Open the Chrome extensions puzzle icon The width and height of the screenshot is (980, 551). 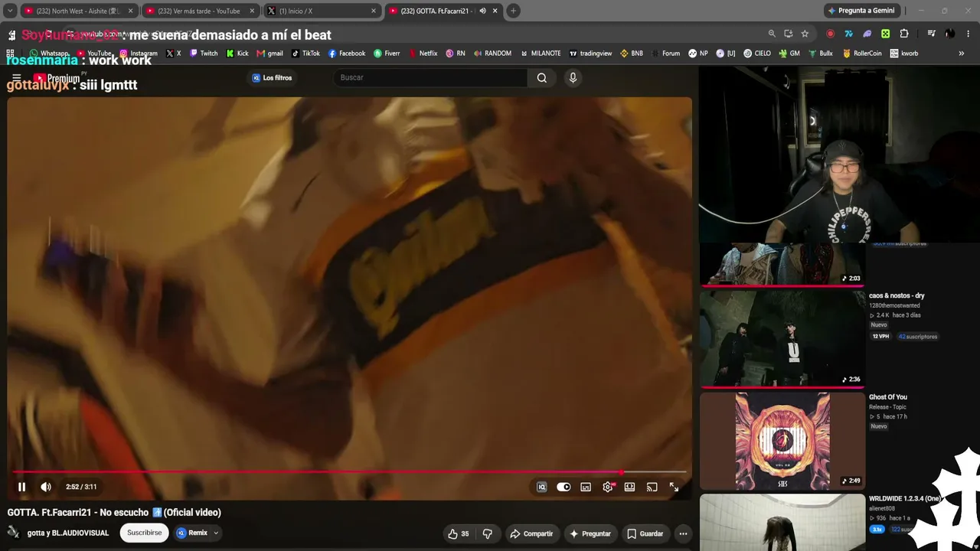tap(904, 34)
